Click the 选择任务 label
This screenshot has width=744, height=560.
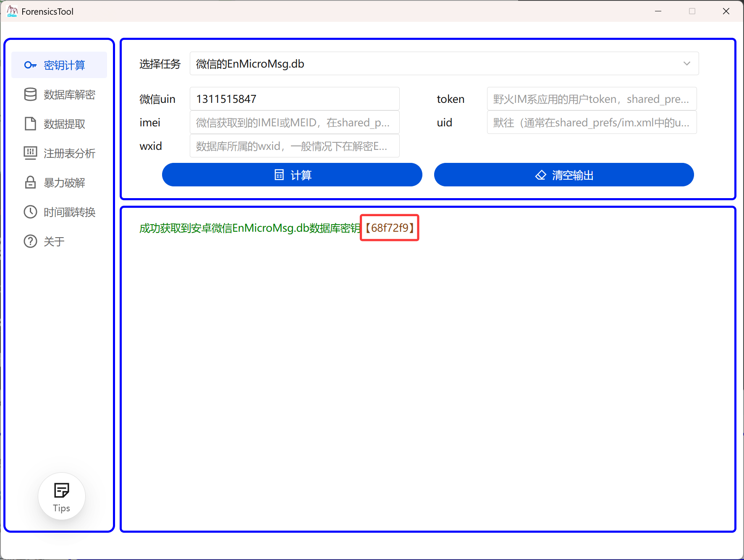tap(160, 64)
